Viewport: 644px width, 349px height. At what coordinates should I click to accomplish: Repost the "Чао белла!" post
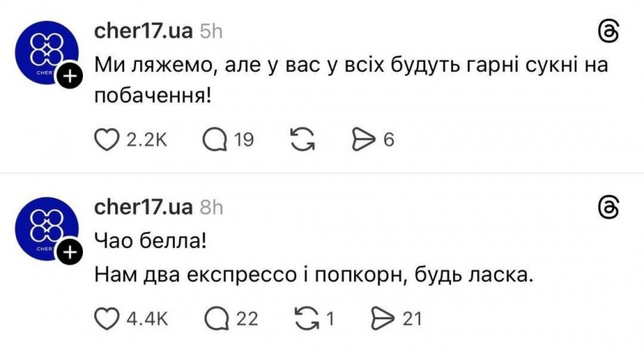click(306, 318)
